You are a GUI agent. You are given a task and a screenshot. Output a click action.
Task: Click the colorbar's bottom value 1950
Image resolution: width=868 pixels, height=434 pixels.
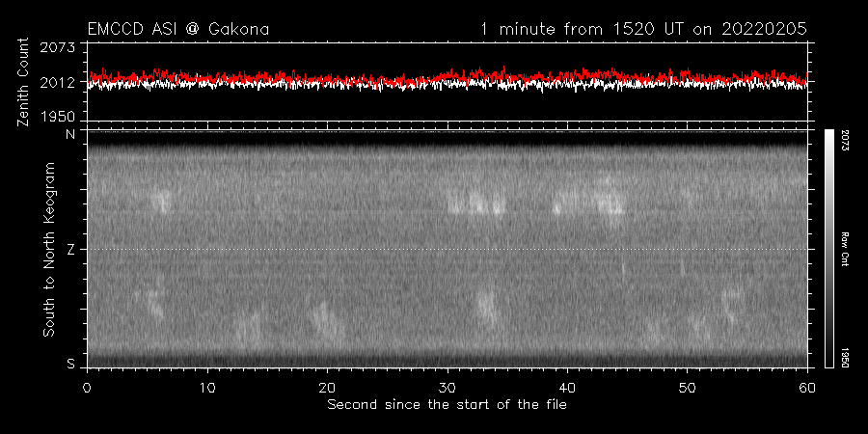click(x=847, y=358)
